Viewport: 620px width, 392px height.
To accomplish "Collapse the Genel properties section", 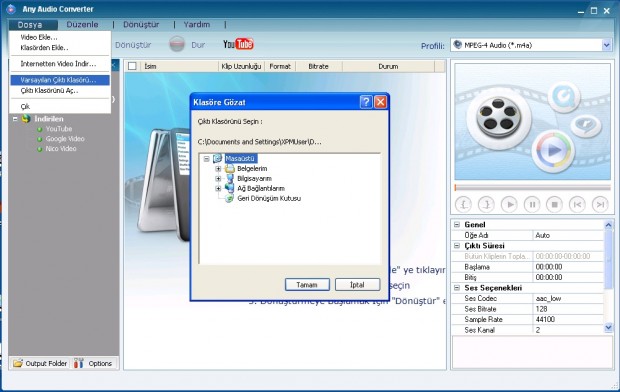I will [457, 225].
